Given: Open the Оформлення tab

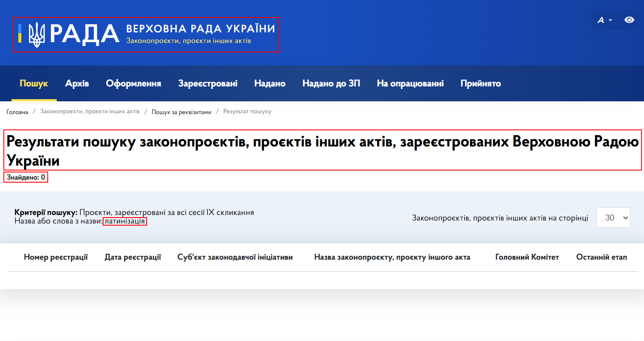Looking at the screenshot, I should pyautogui.click(x=133, y=83).
